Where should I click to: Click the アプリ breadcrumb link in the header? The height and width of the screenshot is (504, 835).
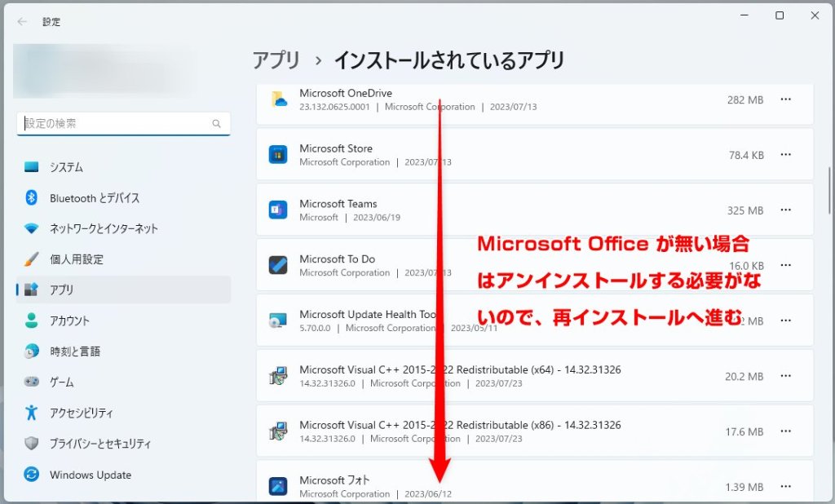pyautogui.click(x=276, y=60)
